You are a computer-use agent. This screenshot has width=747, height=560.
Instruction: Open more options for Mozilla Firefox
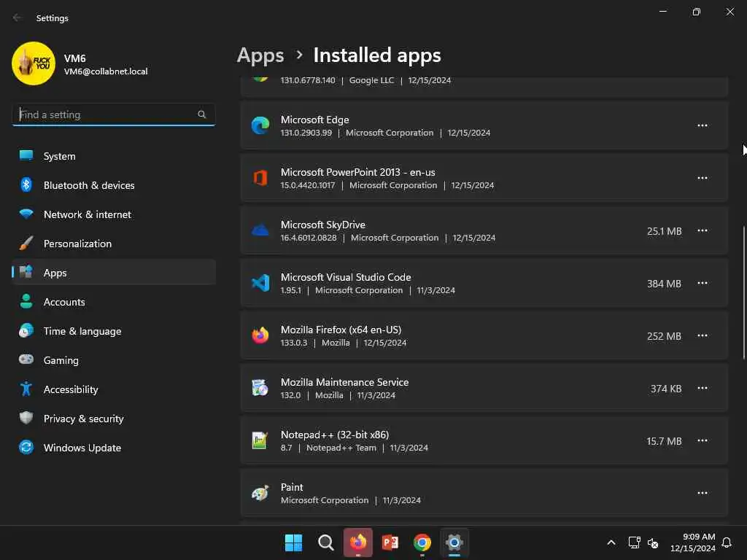tap(703, 335)
